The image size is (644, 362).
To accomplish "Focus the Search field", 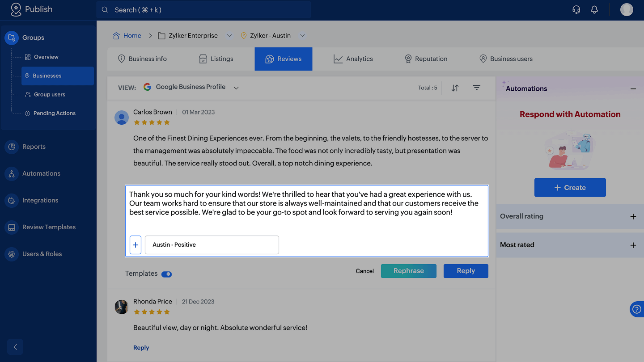I will tap(204, 10).
